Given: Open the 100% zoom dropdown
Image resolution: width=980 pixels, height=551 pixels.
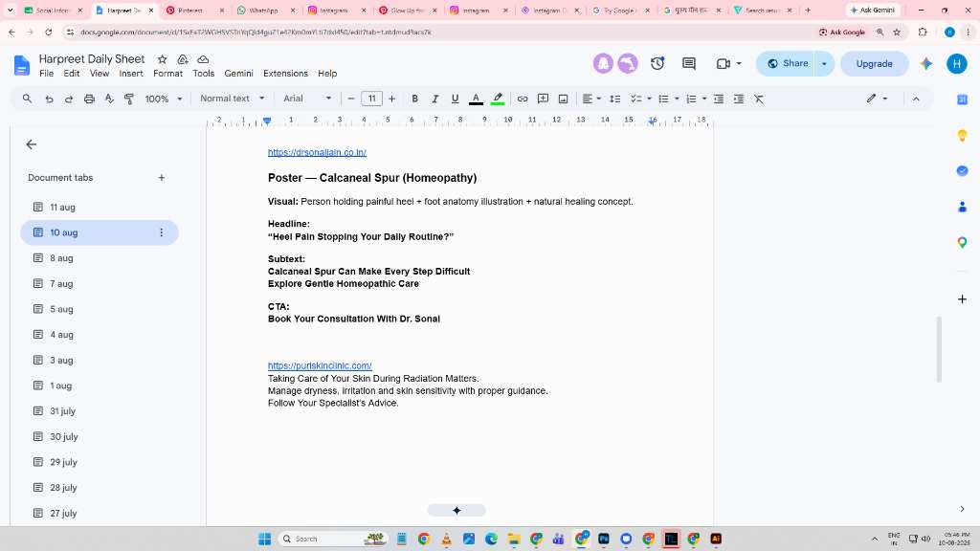Looking at the screenshot, I should tap(163, 99).
